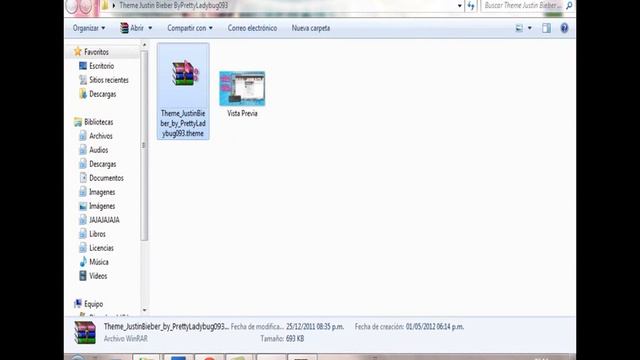640x360 pixels.
Task: Click Favoritos in the navigation pane
Action: pyautogui.click(x=96, y=52)
